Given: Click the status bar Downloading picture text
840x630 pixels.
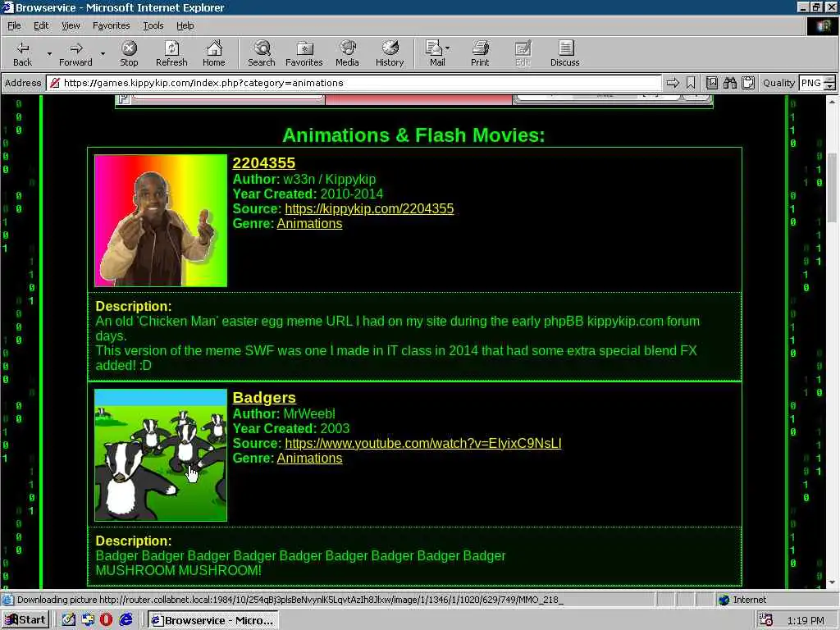Looking at the screenshot, I should click(x=290, y=600).
